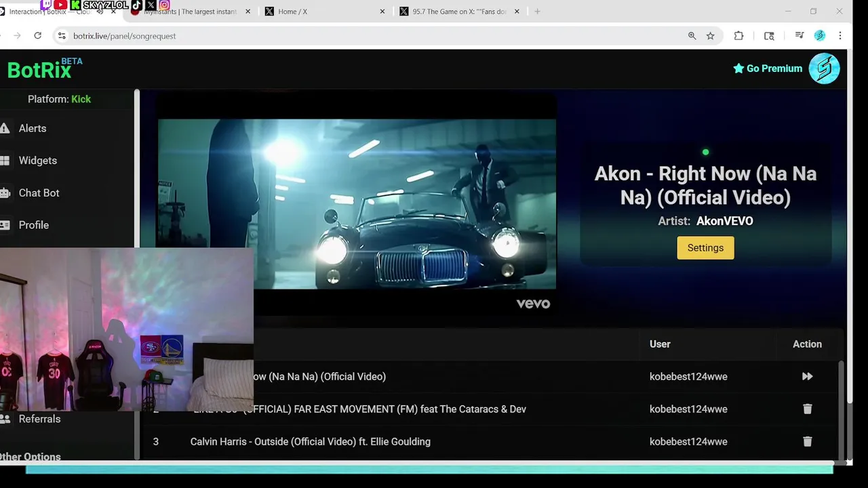Click the Kick platform label

coord(81,99)
